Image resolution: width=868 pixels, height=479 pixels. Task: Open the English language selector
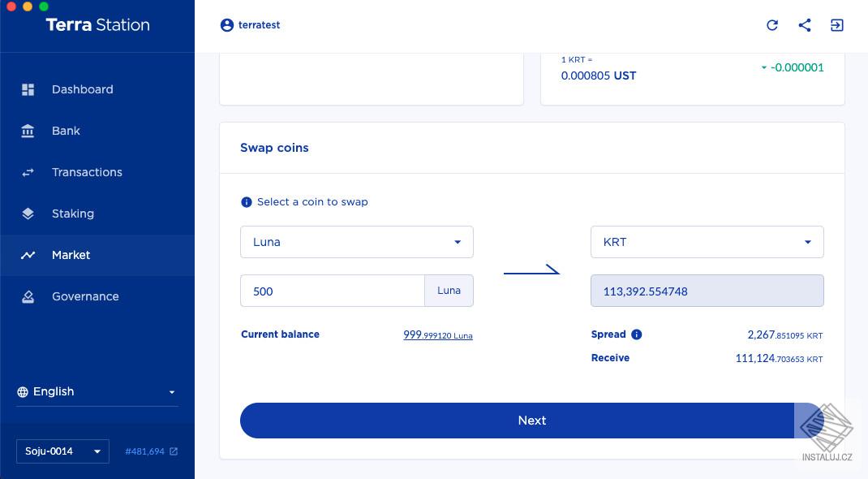pyautogui.click(x=97, y=391)
